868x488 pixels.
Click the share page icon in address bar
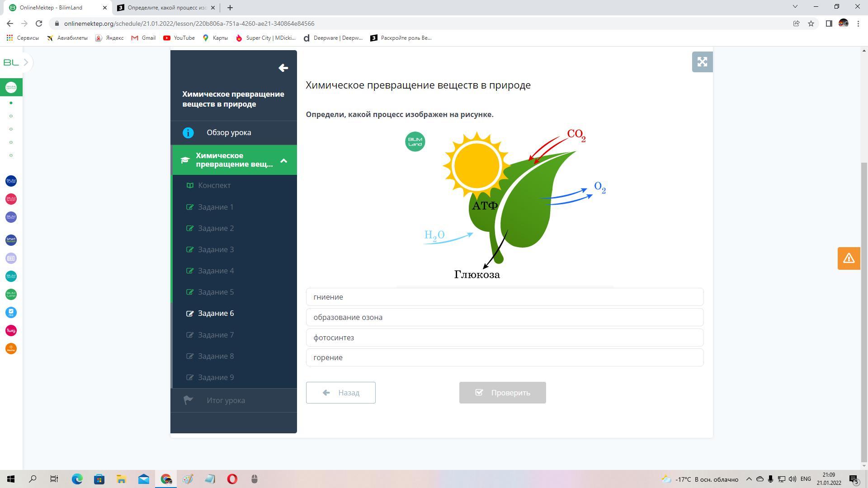click(796, 23)
